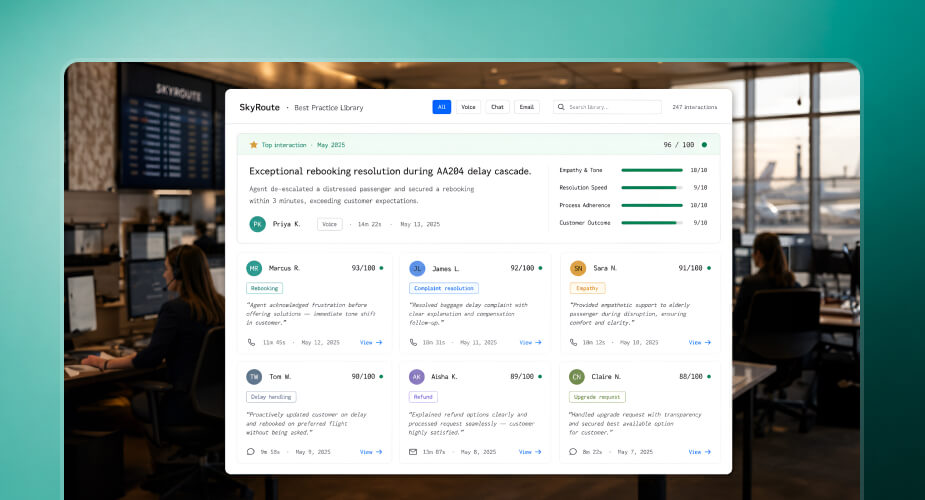Click the Delay handling tag
This screenshot has width=925, height=500.
coord(271,397)
